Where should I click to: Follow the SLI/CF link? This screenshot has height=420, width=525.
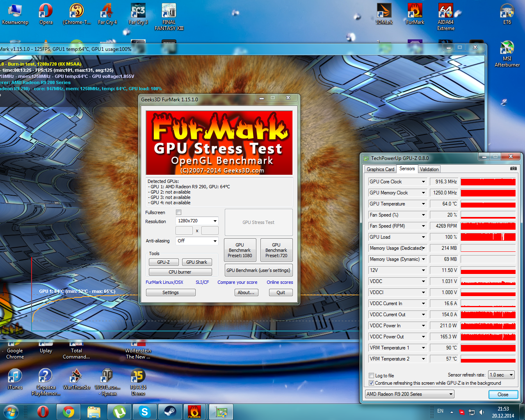click(x=202, y=282)
